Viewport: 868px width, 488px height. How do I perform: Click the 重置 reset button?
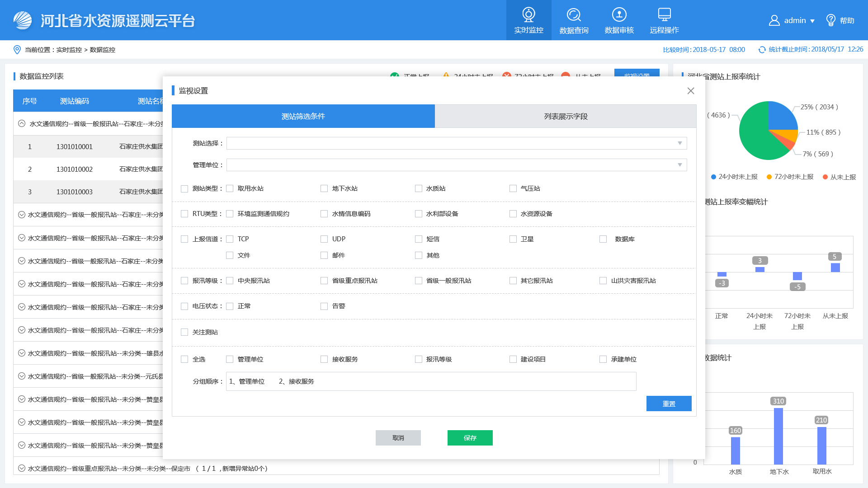669,404
